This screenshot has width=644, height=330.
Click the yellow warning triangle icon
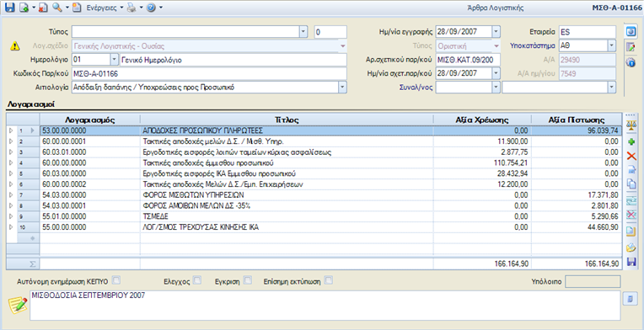[15, 46]
